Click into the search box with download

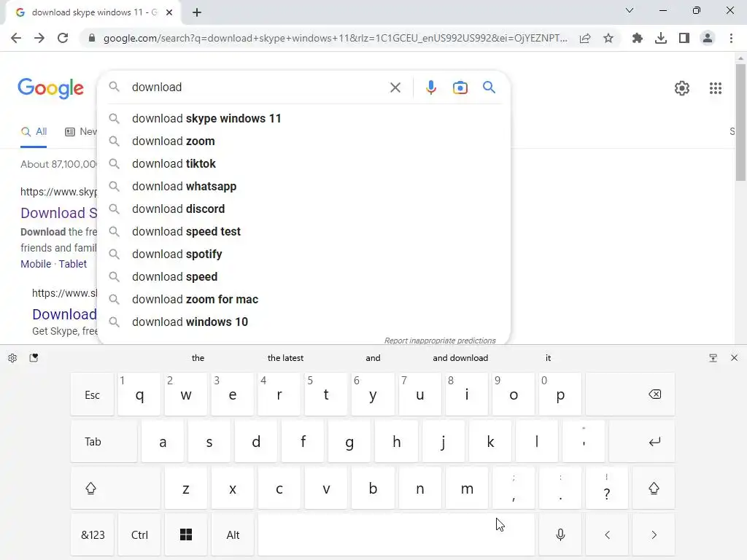(258, 87)
